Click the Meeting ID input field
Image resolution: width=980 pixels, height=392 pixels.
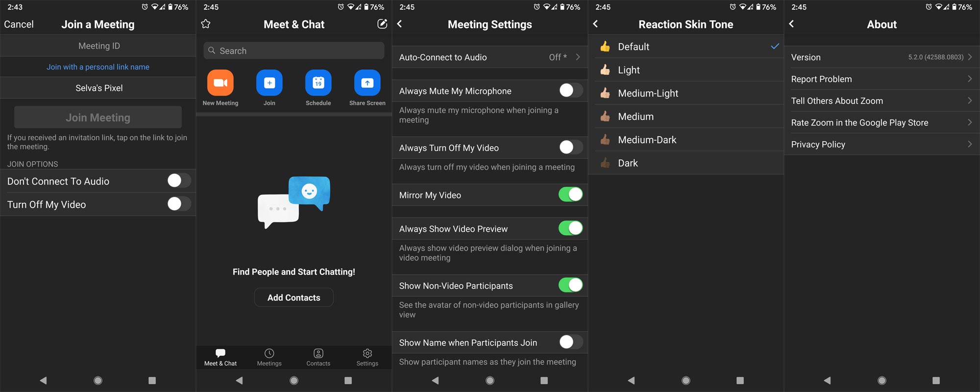[x=98, y=46]
